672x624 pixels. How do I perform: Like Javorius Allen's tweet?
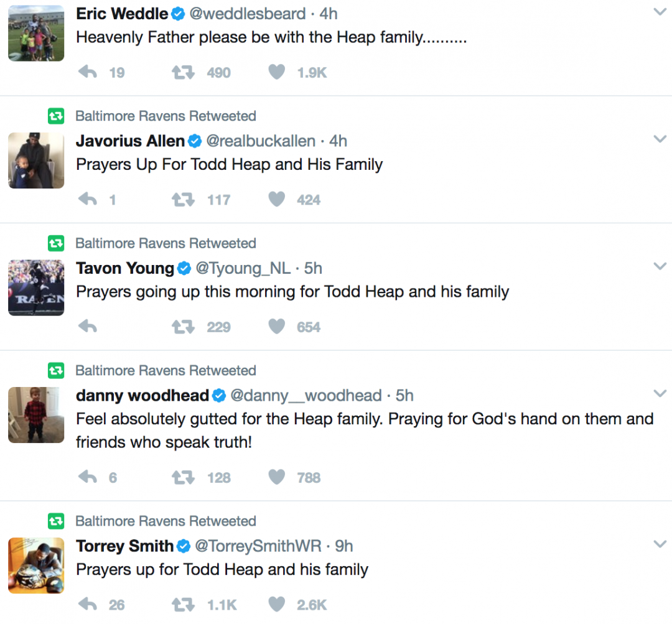click(276, 199)
